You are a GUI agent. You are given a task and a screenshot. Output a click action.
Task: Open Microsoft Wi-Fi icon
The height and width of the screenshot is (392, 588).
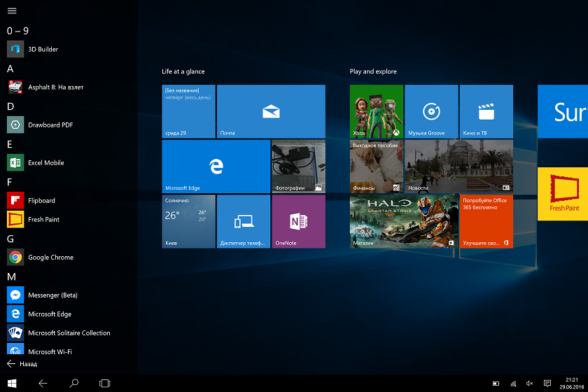(15, 349)
